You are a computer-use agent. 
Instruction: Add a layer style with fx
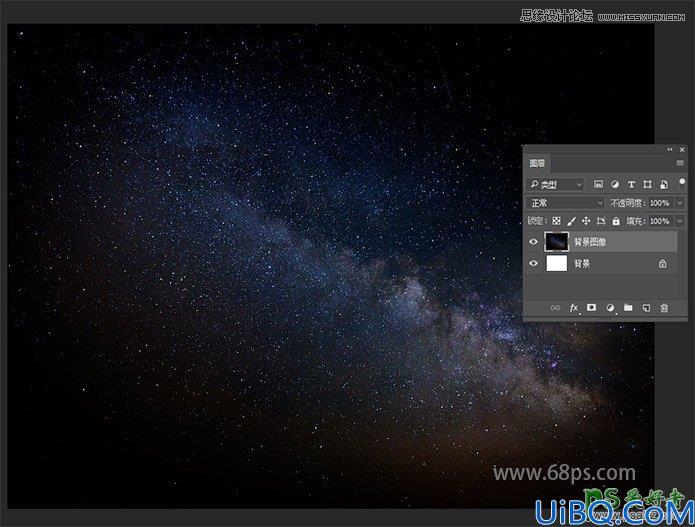tap(574, 308)
